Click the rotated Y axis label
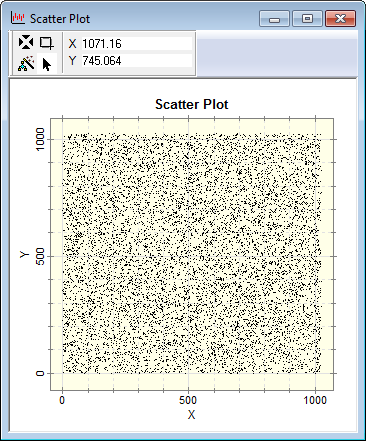 point(24,254)
